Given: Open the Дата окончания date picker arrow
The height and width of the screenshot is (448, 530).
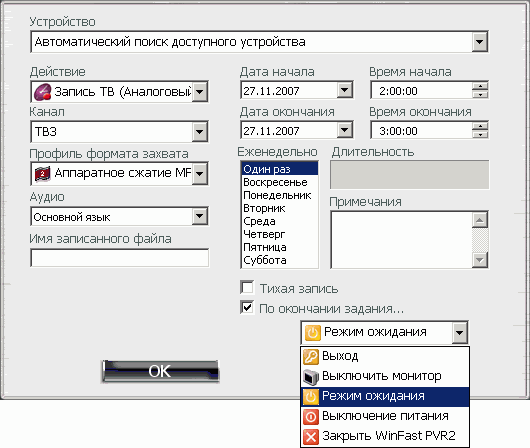Looking at the screenshot, I should [344, 130].
